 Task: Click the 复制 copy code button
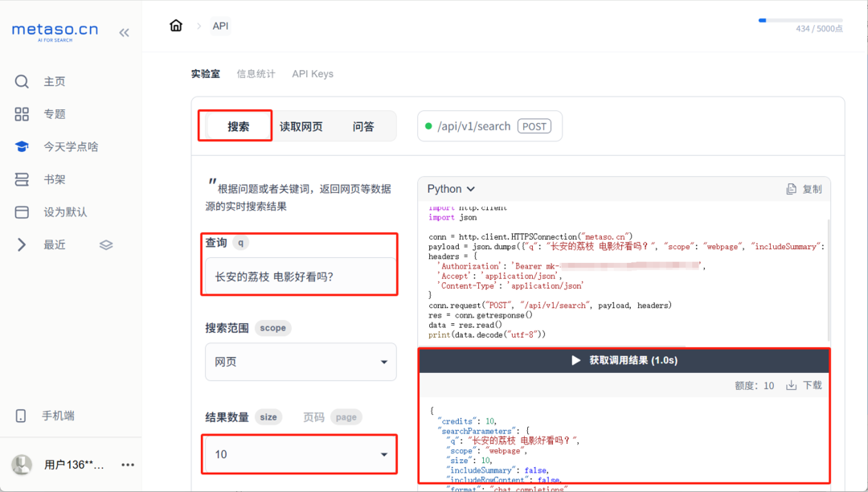805,189
